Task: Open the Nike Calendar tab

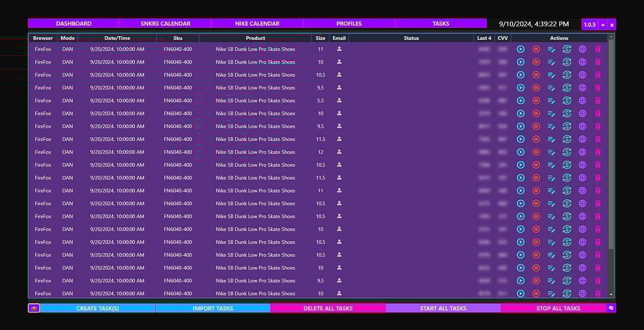Action: (257, 23)
